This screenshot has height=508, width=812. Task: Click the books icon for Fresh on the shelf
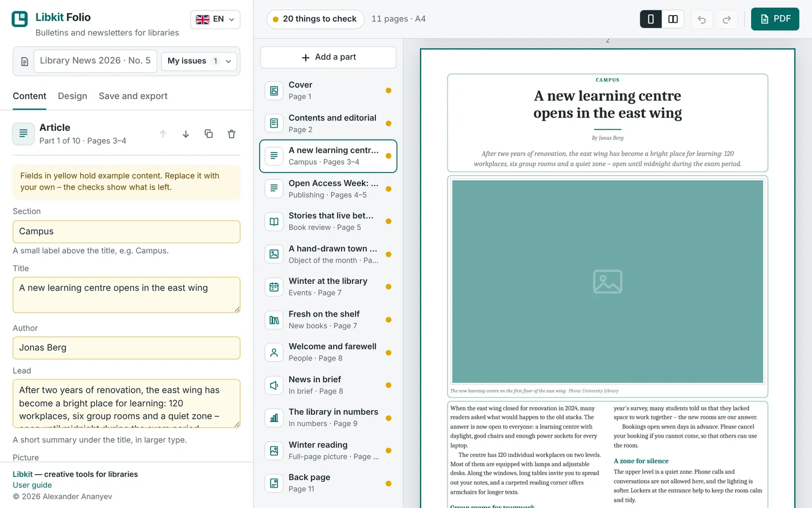point(274,320)
